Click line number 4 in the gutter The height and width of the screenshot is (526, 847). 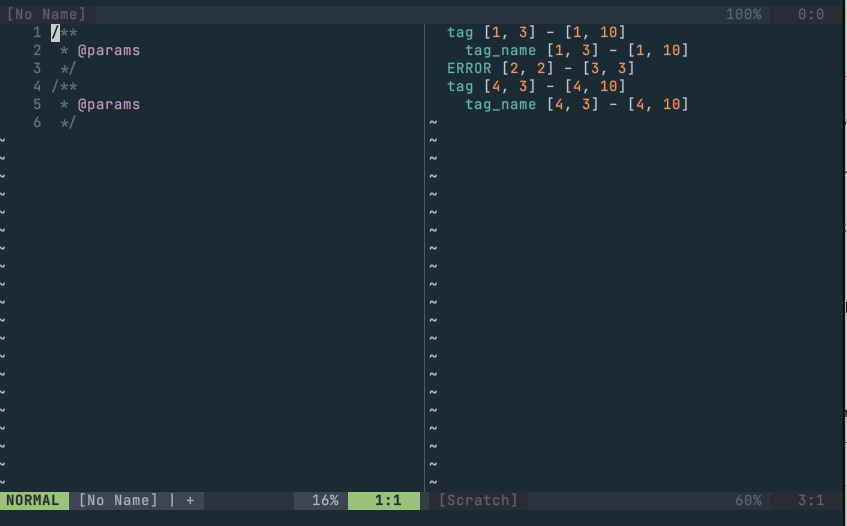37,86
